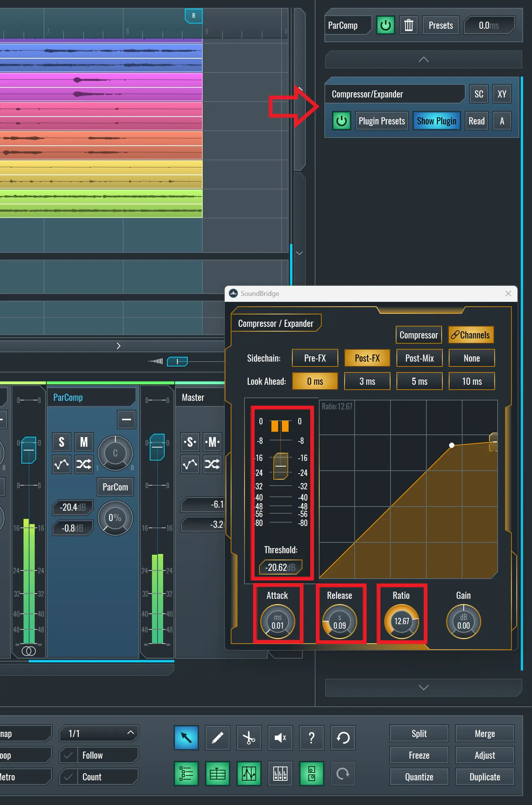Open Master channel routing shuffle icon
This screenshot has width=532, height=805.
tap(212, 464)
